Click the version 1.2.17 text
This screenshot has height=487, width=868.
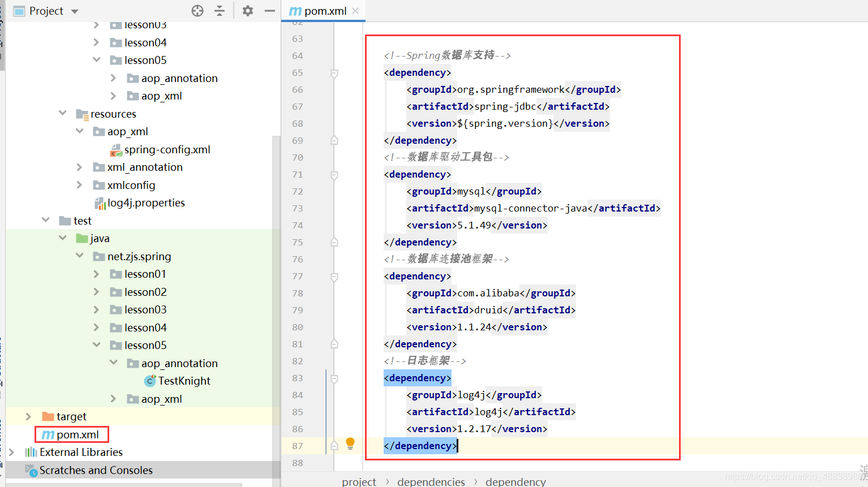pyautogui.click(x=474, y=429)
